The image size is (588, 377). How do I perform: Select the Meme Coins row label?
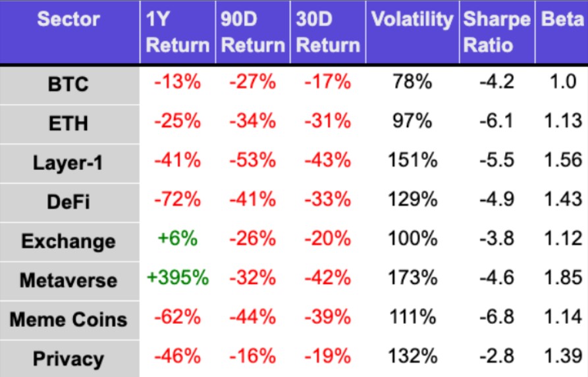click(68, 320)
